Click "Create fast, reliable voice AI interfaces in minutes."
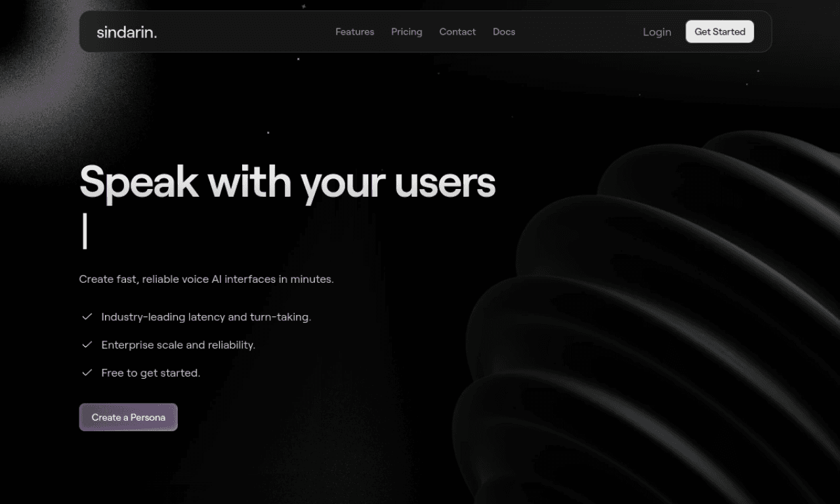This screenshot has width=840, height=504. (x=207, y=279)
